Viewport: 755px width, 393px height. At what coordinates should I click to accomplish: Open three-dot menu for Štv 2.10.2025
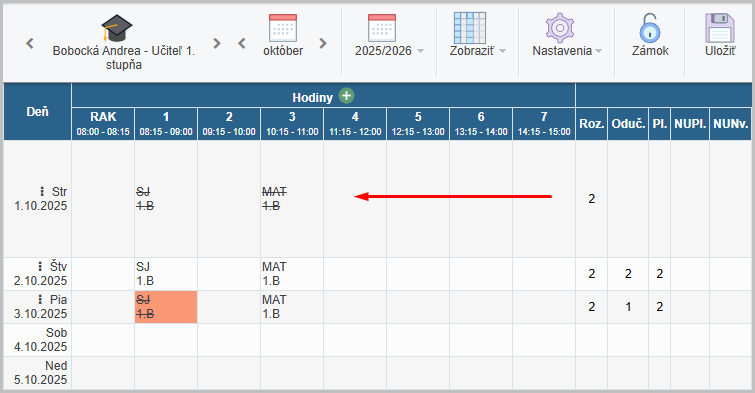click(x=40, y=266)
